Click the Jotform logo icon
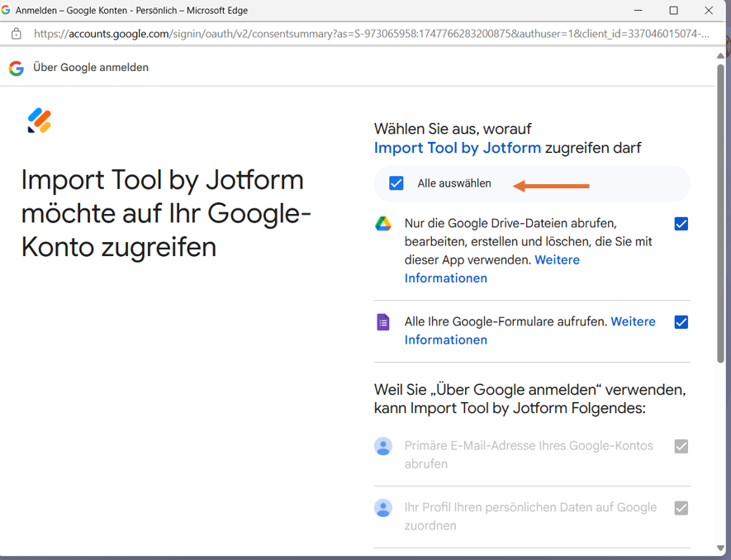This screenshot has height=560, width=731. (x=40, y=121)
